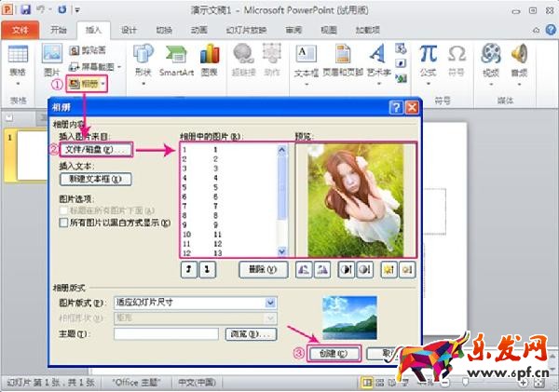Click the 公式 equation pi icon
The height and width of the screenshot is (392, 559).
coord(429,54)
